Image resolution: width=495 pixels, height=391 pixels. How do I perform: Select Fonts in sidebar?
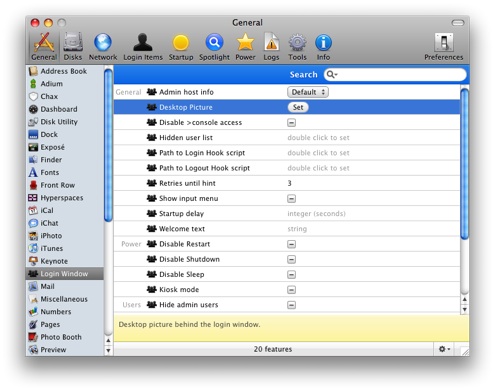click(64, 172)
